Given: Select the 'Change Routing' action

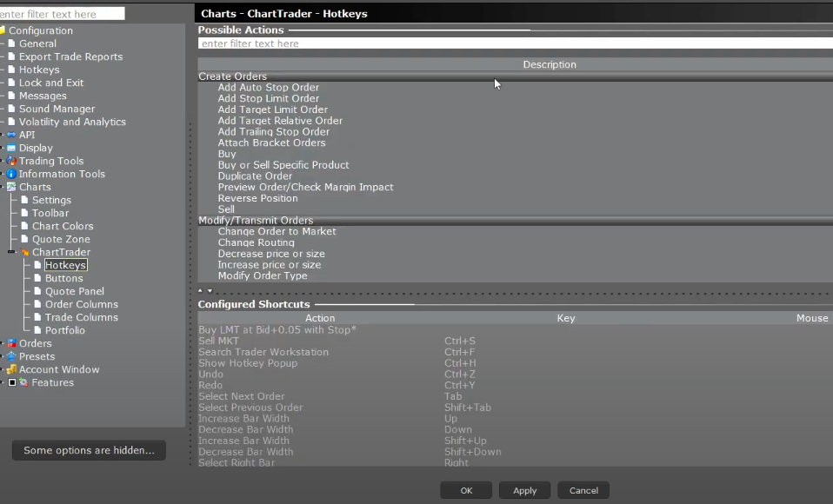Looking at the screenshot, I should point(256,242).
